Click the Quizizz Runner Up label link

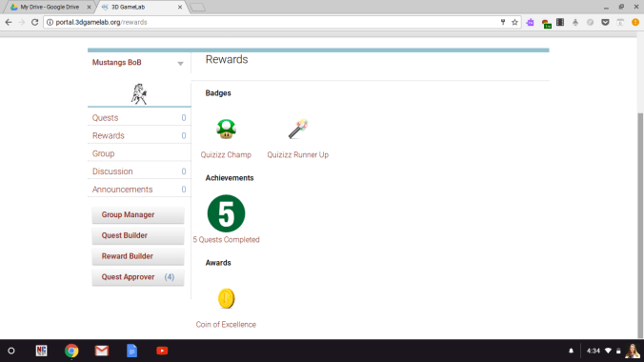(x=298, y=155)
